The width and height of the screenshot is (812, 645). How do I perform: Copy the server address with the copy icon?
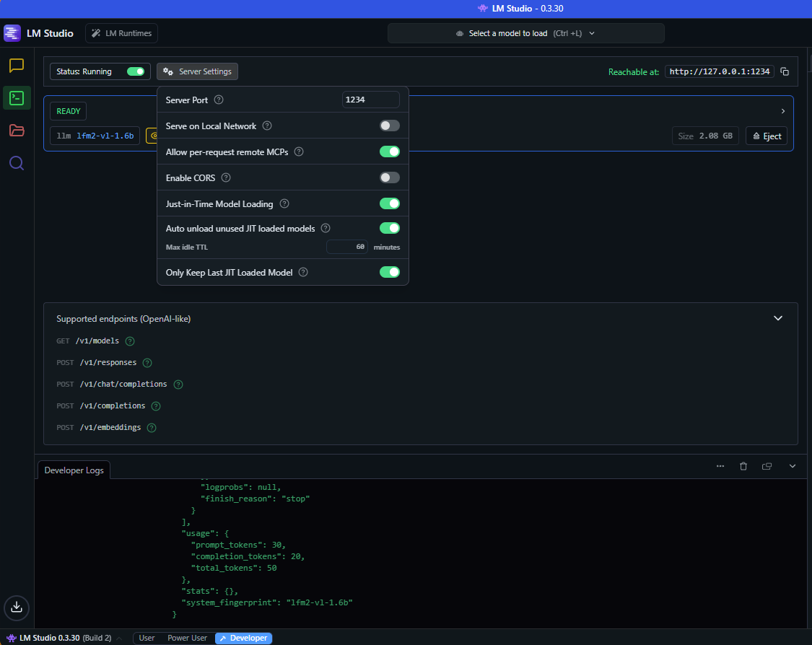(x=785, y=71)
